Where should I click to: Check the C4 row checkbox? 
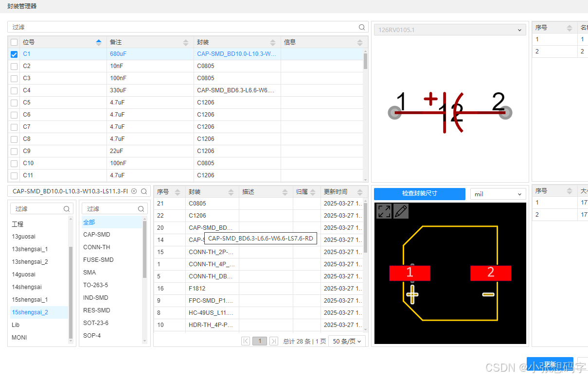(x=14, y=91)
